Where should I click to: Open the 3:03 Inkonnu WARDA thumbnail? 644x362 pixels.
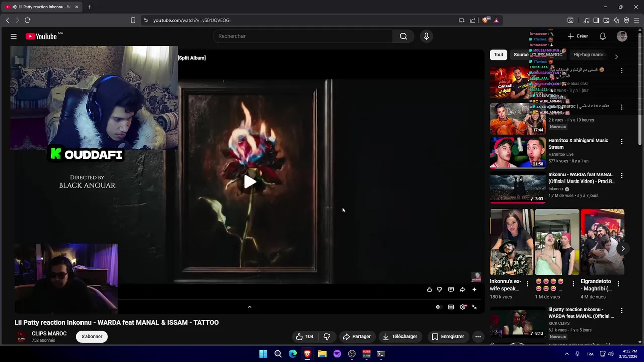tap(518, 187)
